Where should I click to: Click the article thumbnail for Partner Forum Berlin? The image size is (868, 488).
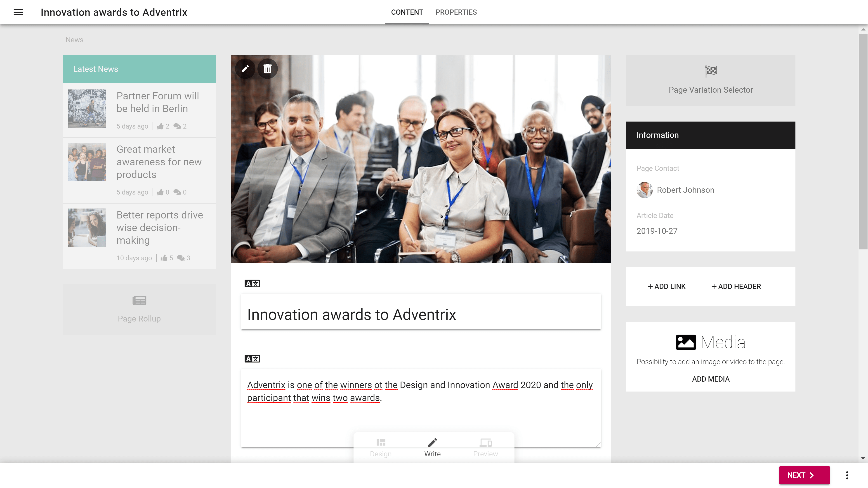coord(87,108)
